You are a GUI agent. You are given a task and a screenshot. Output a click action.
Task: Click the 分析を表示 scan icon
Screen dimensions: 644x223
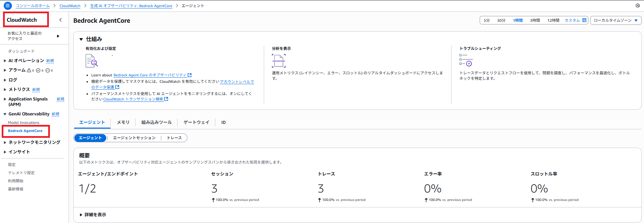coord(278,61)
